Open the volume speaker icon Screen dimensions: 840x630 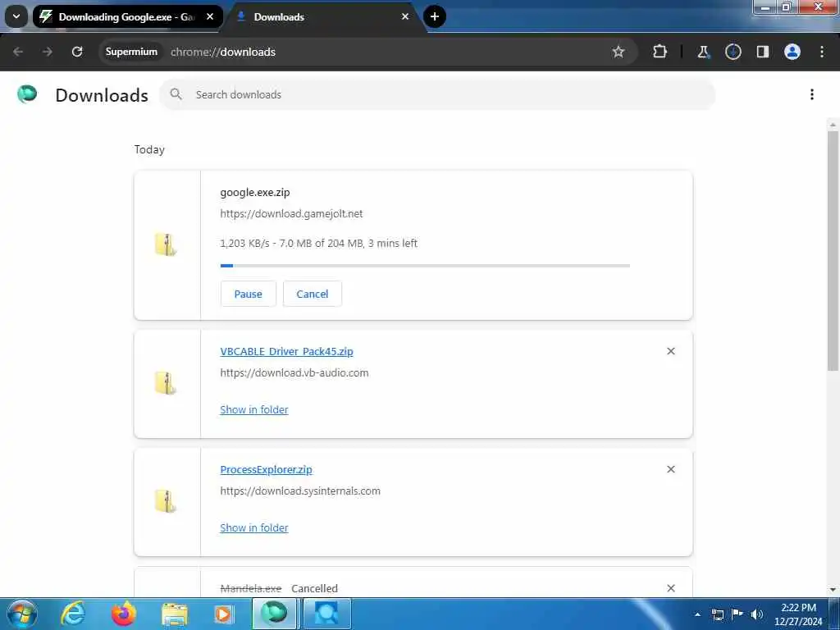coord(757,614)
